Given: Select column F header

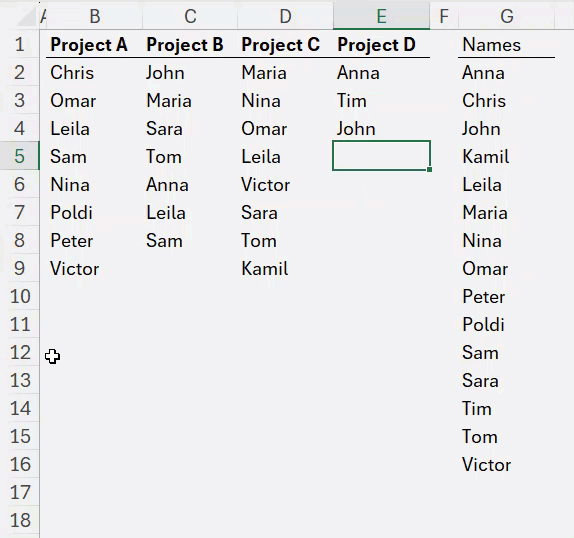Looking at the screenshot, I should [x=444, y=16].
